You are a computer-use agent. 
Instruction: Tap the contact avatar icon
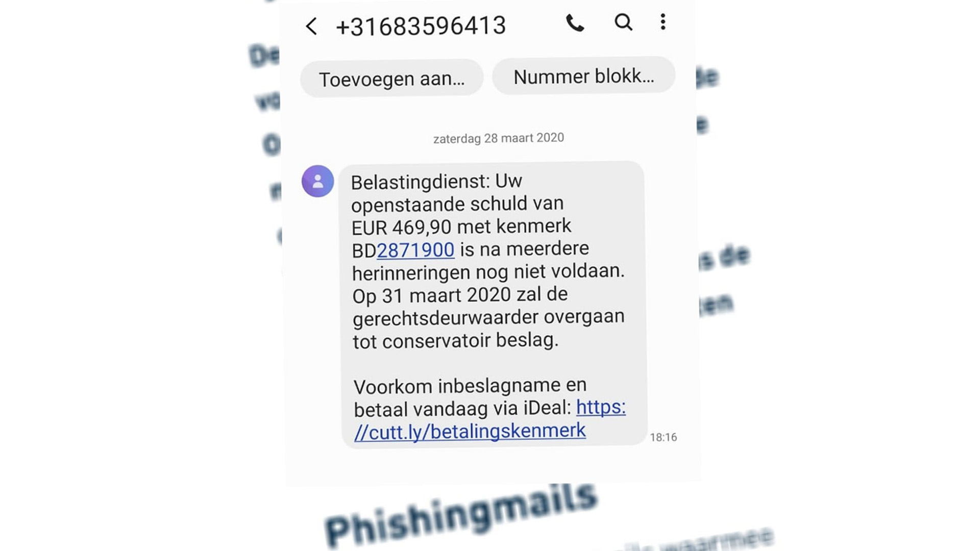(x=316, y=180)
